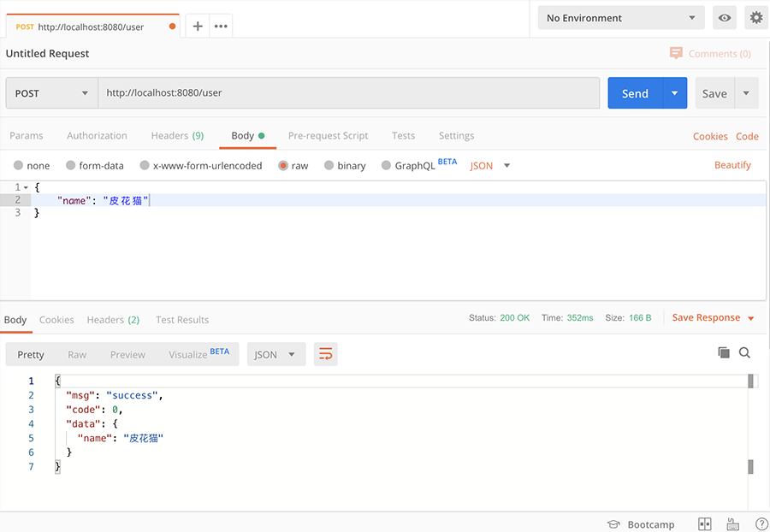This screenshot has width=770, height=532.
Task: Search within the response body
Action: (x=744, y=352)
